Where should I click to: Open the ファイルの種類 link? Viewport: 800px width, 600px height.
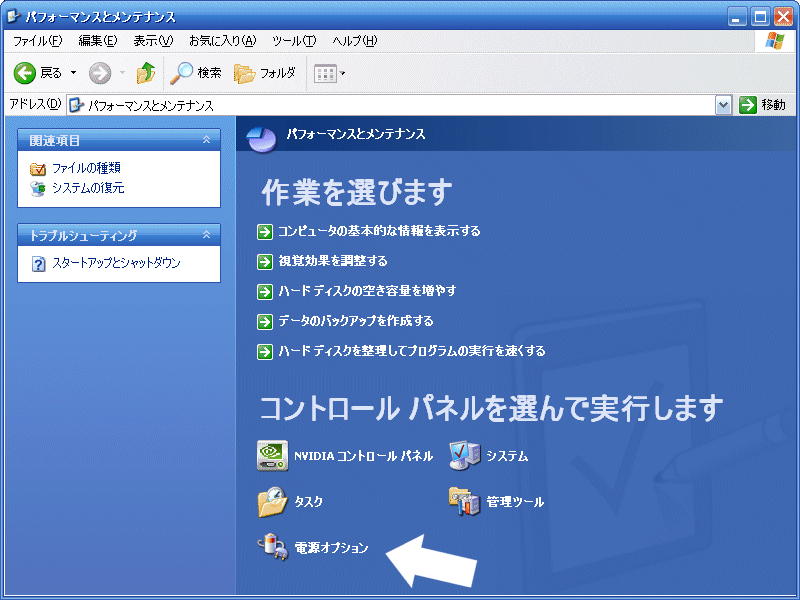[86, 168]
